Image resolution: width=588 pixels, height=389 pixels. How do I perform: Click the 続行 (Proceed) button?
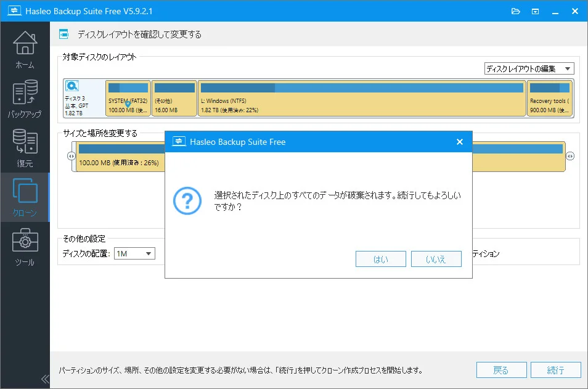[556, 371]
